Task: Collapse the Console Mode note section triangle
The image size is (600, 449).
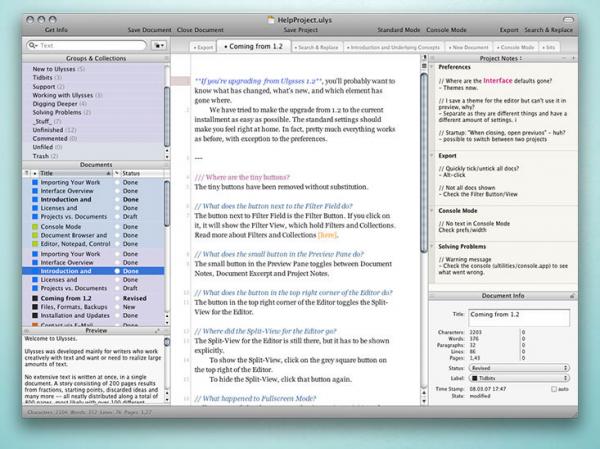Action: pos(432,210)
